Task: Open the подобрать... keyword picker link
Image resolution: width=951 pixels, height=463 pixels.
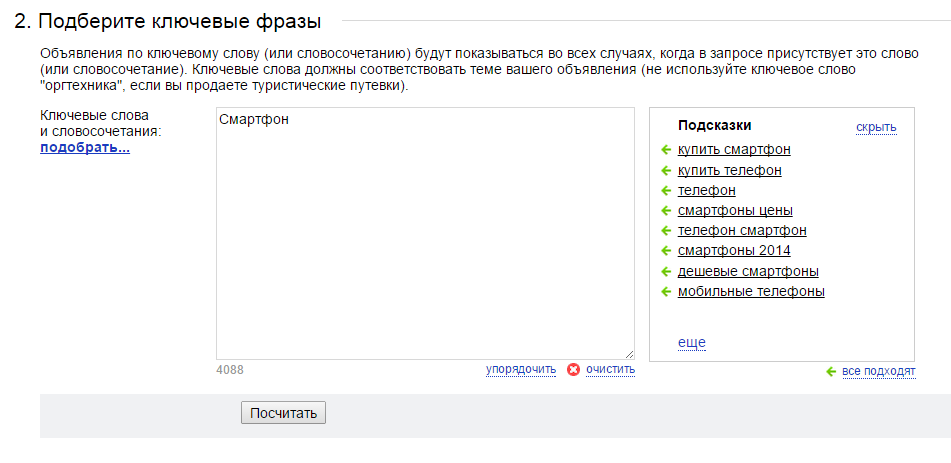Action: pyautogui.click(x=85, y=147)
